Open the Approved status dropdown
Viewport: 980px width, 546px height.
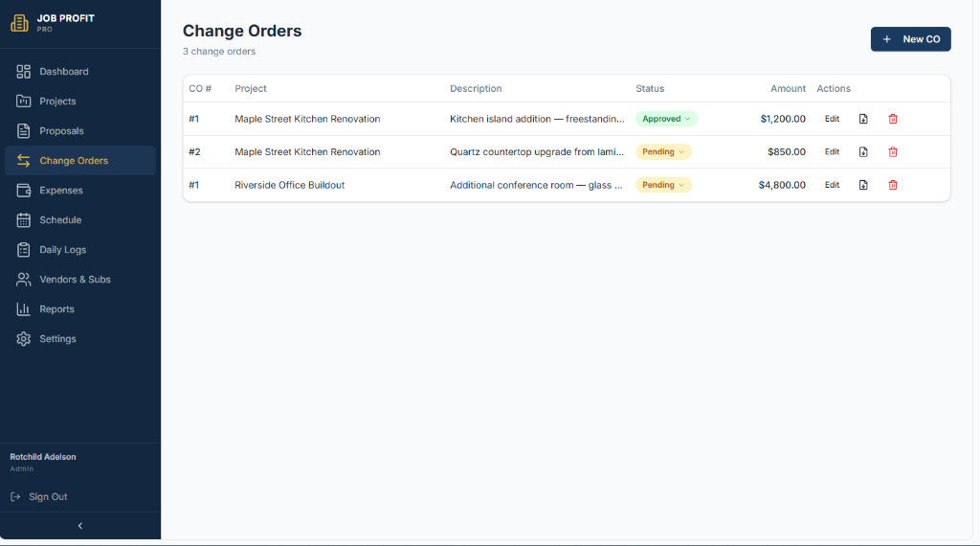[666, 119]
